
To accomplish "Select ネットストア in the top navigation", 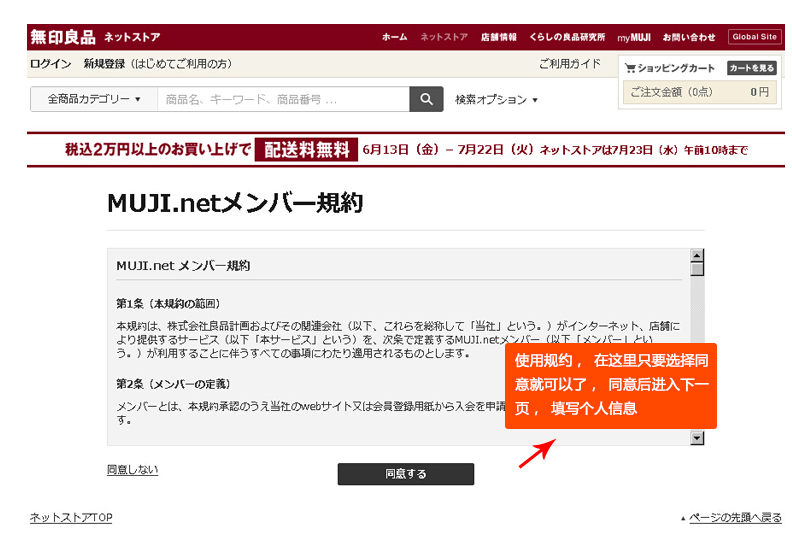I will (444, 37).
